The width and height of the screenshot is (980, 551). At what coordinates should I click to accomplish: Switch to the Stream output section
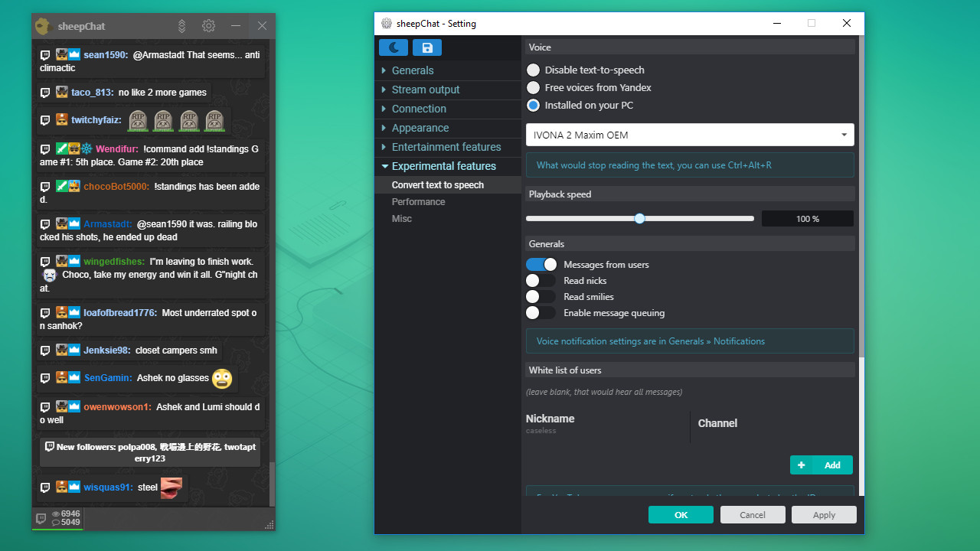(x=427, y=90)
